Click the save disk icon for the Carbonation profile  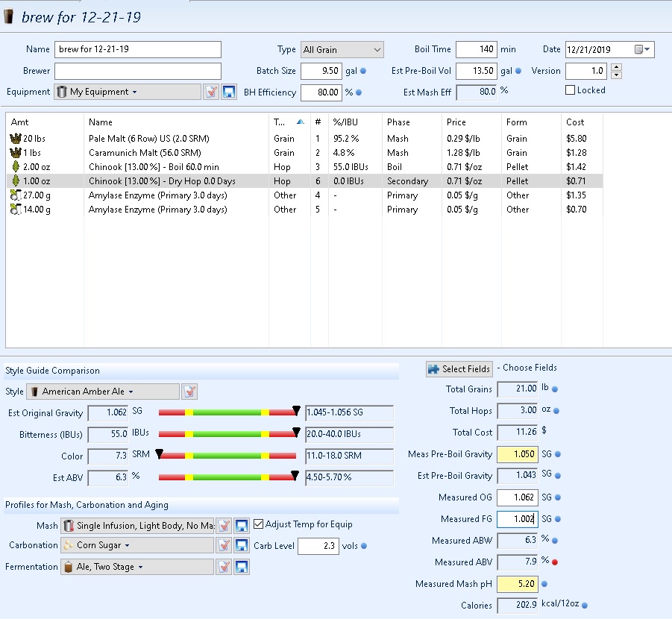[242, 545]
